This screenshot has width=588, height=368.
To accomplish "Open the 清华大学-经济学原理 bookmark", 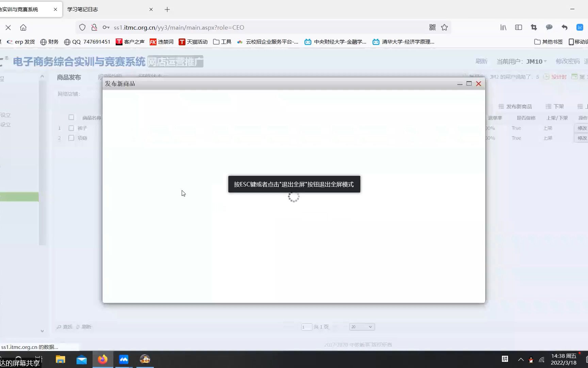I will pos(404,42).
